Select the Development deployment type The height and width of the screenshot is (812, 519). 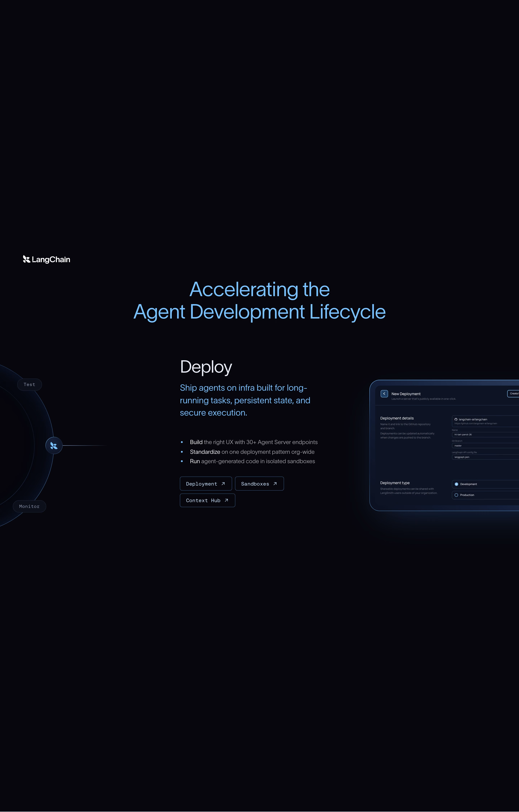(485, 484)
